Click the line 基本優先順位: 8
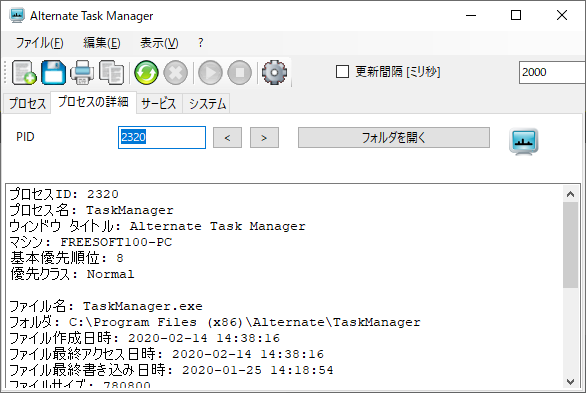Screen dimensions: 586x393 [x=66, y=258]
